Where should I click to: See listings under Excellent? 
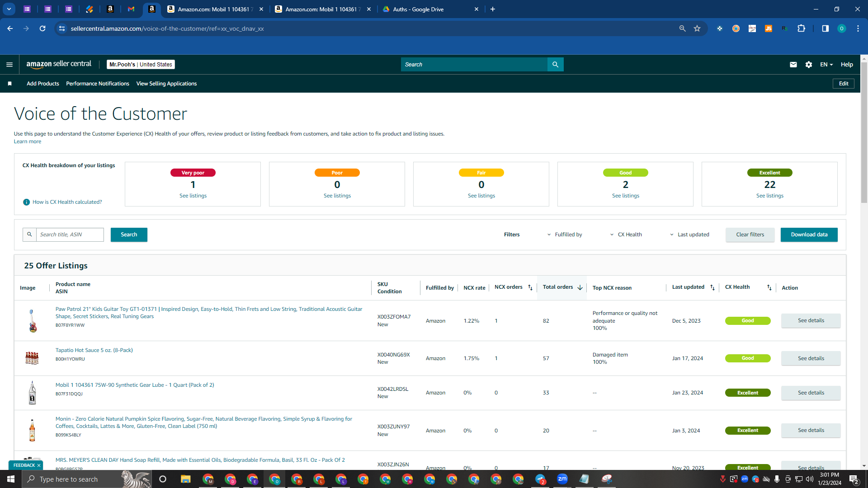point(770,196)
